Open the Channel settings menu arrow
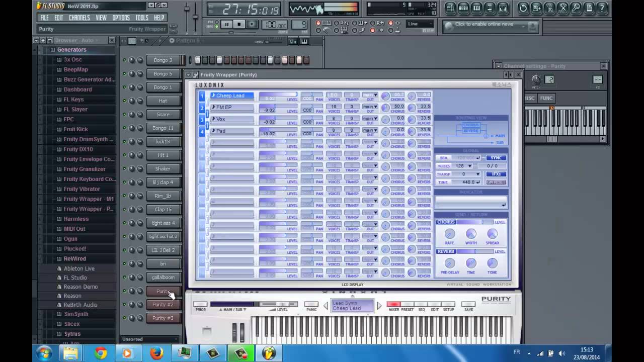This screenshot has height=362, width=644. (x=498, y=66)
